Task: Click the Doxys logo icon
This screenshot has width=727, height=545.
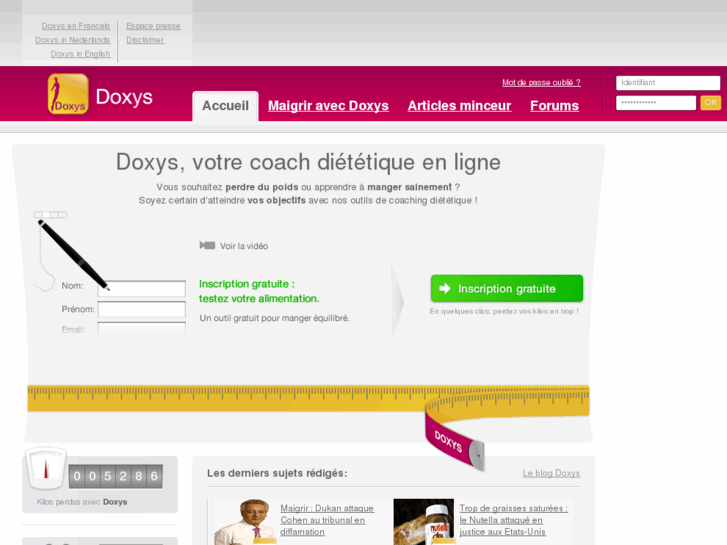Action: pos(68,94)
